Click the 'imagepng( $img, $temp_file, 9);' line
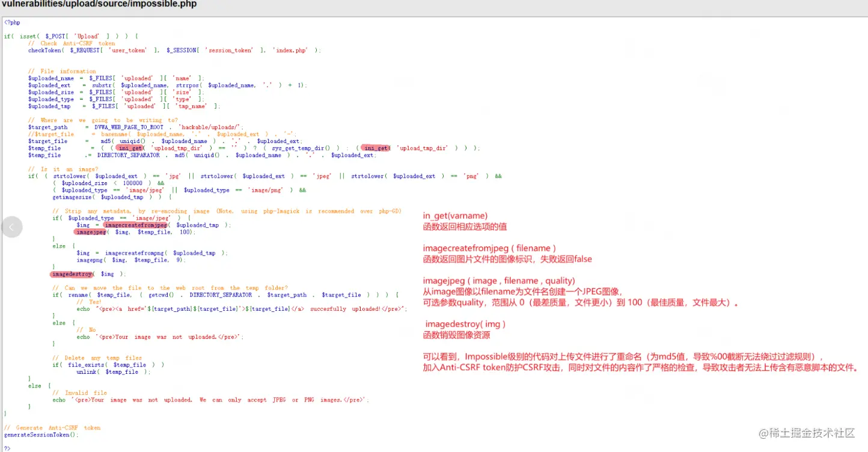Viewport: 868px width, 452px height. 131,260
